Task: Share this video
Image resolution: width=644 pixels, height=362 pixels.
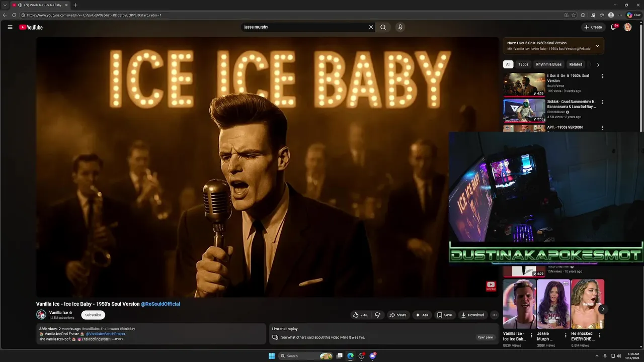Action: click(397, 315)
